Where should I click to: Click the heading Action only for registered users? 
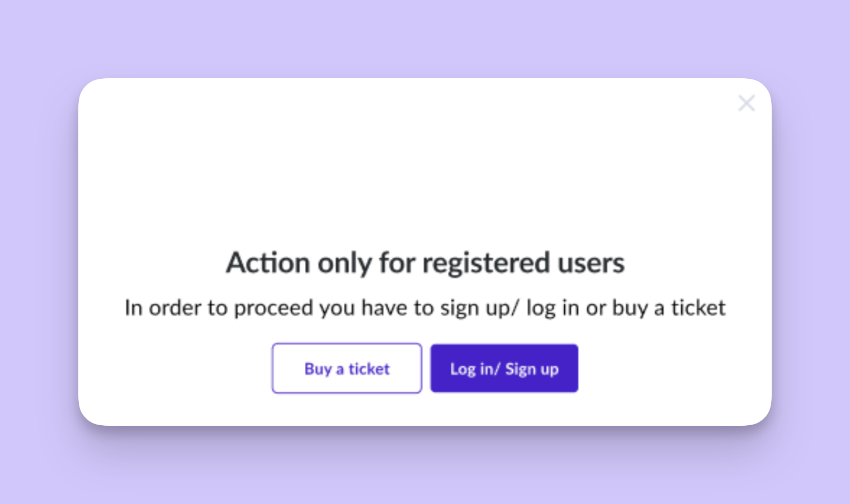(x=425, y=263)
